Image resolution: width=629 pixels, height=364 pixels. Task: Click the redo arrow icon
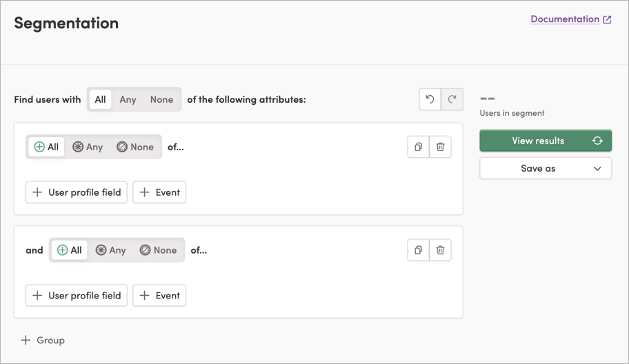(x=452, y=99)
